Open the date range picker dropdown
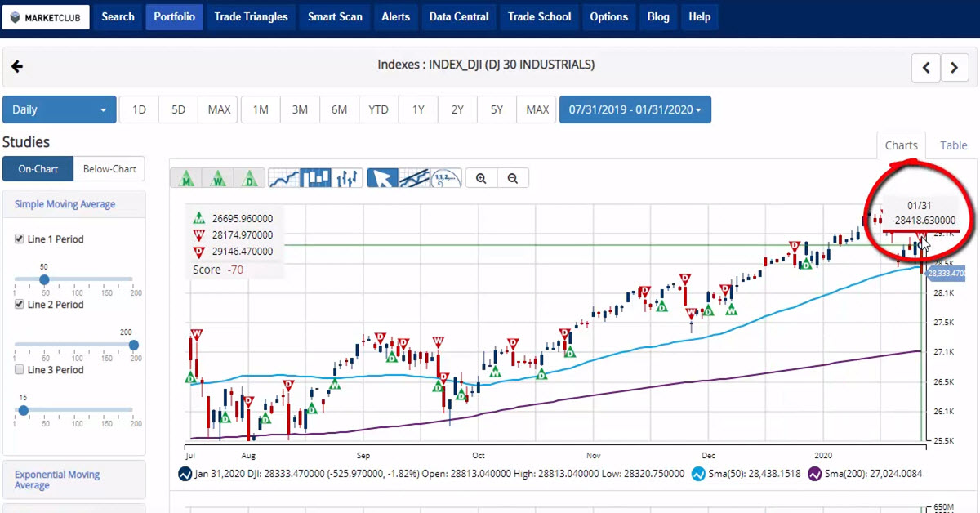The image size is (980, 513). pos(635,109)
